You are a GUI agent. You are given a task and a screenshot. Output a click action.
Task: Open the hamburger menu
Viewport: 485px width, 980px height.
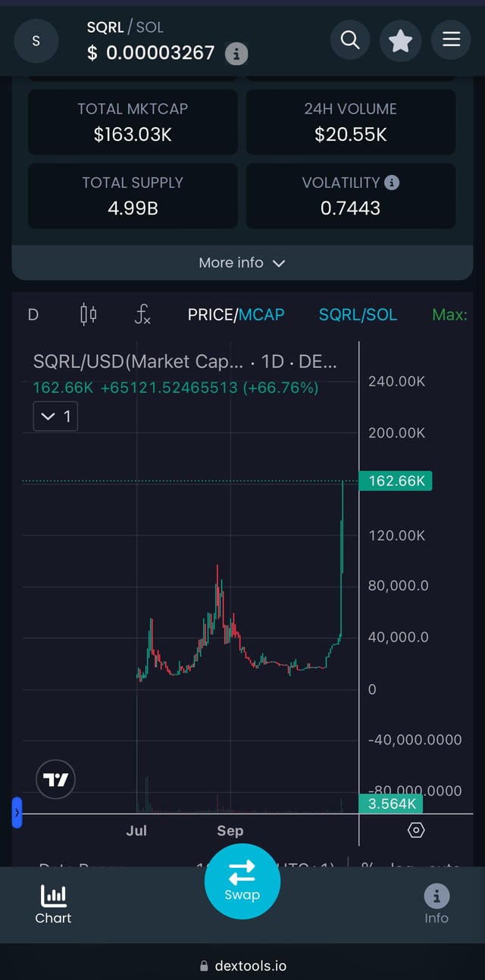coord(451,39)
